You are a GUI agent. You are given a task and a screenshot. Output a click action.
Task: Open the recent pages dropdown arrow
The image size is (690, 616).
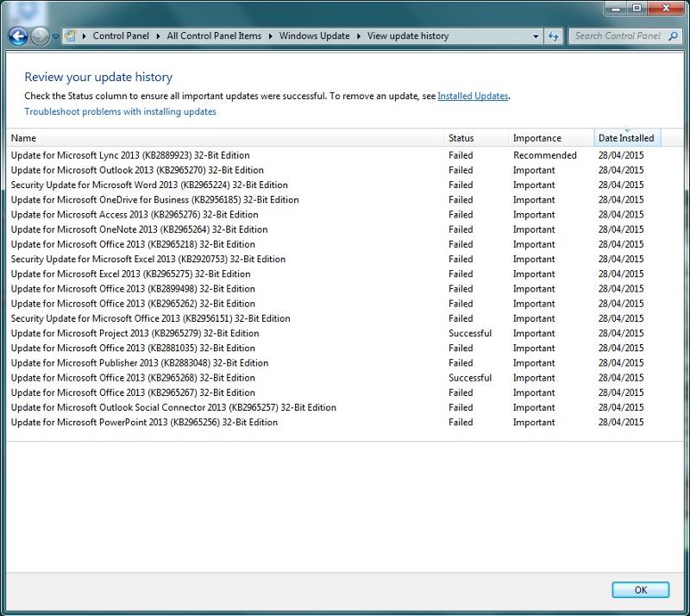(x=56, y=37)
